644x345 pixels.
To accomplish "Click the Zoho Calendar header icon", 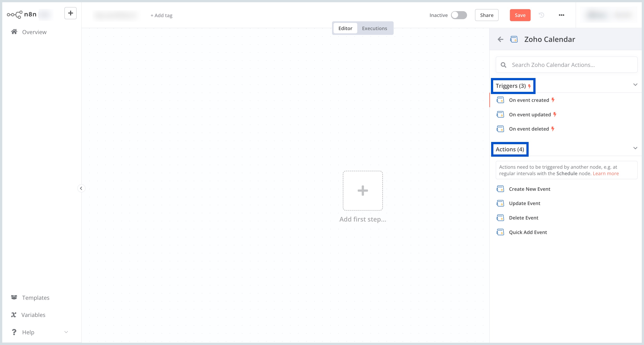I will 514,39.
